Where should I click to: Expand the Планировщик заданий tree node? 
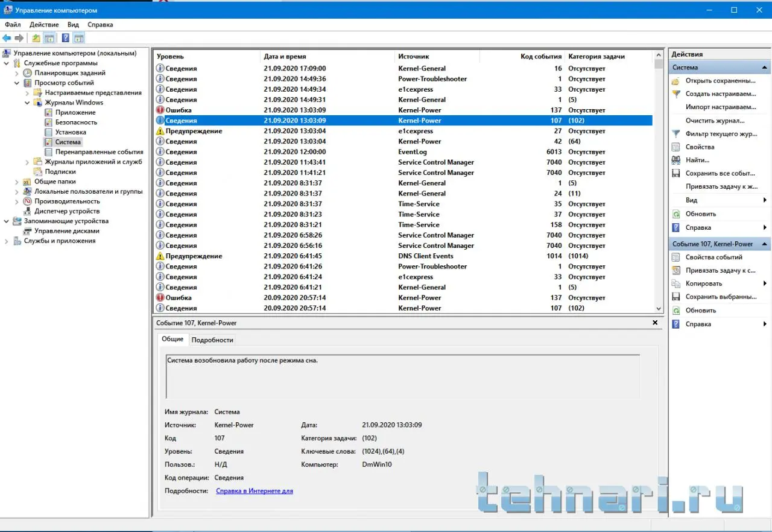click(17, 73)
